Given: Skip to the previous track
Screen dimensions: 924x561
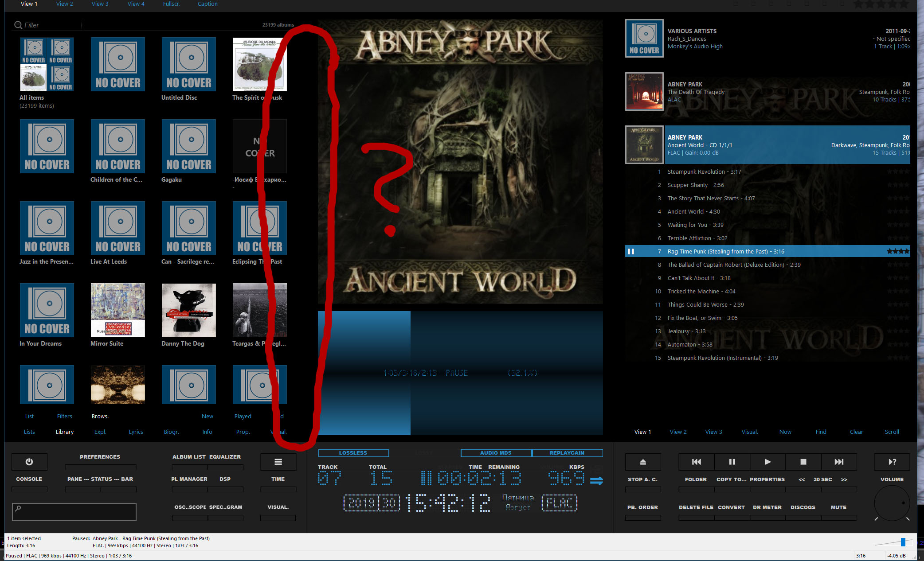Looking at the screenshot, I should [x=696, y=462].
